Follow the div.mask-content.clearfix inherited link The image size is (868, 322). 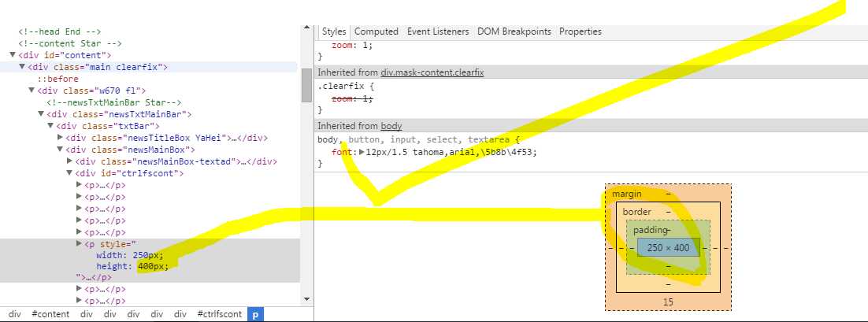[432, 72]
